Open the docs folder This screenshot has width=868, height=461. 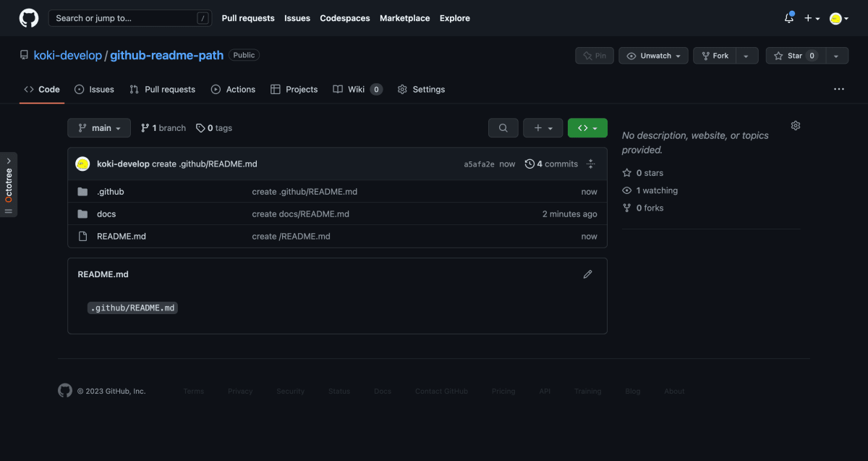pos(106,214)
